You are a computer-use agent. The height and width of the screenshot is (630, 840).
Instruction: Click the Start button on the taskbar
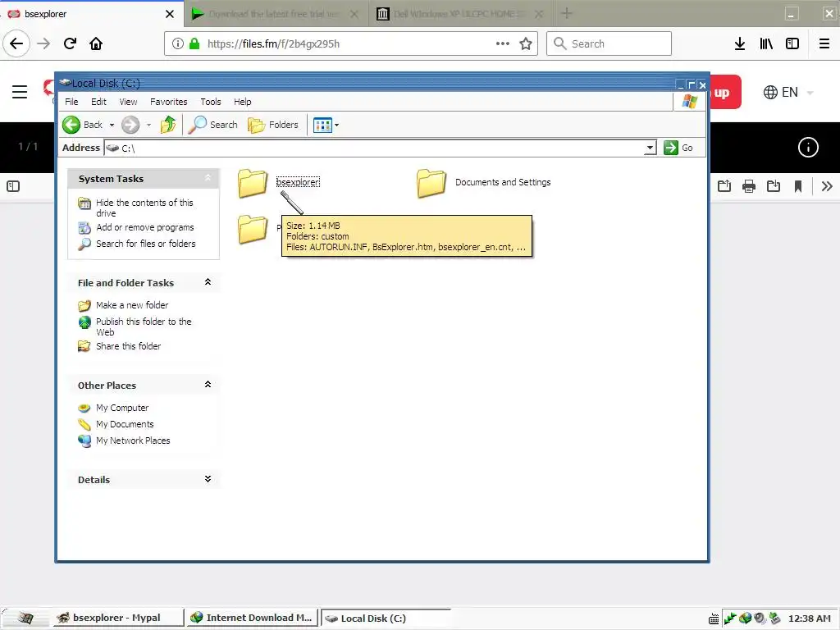[25, 619]
